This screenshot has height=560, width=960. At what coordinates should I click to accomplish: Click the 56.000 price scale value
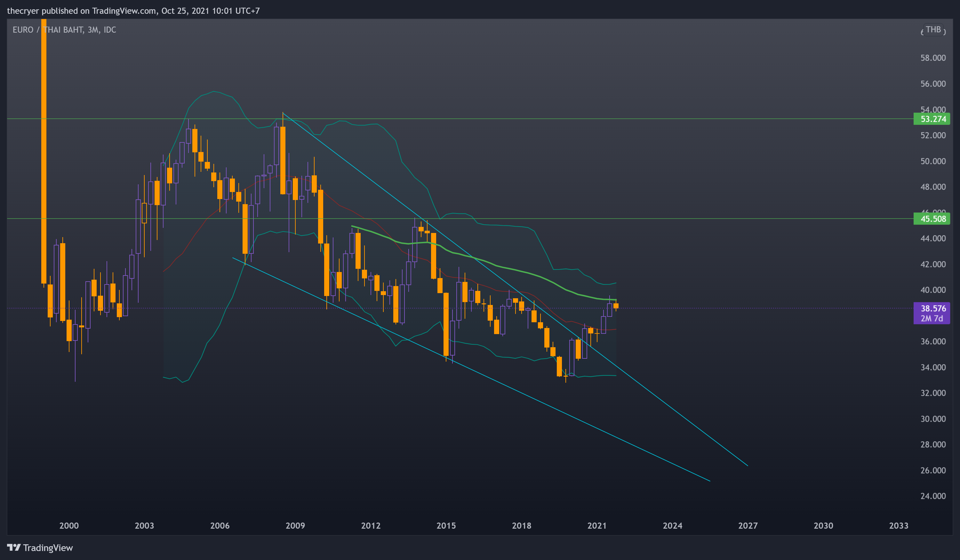pyautogui.click(x=933, y=84)
